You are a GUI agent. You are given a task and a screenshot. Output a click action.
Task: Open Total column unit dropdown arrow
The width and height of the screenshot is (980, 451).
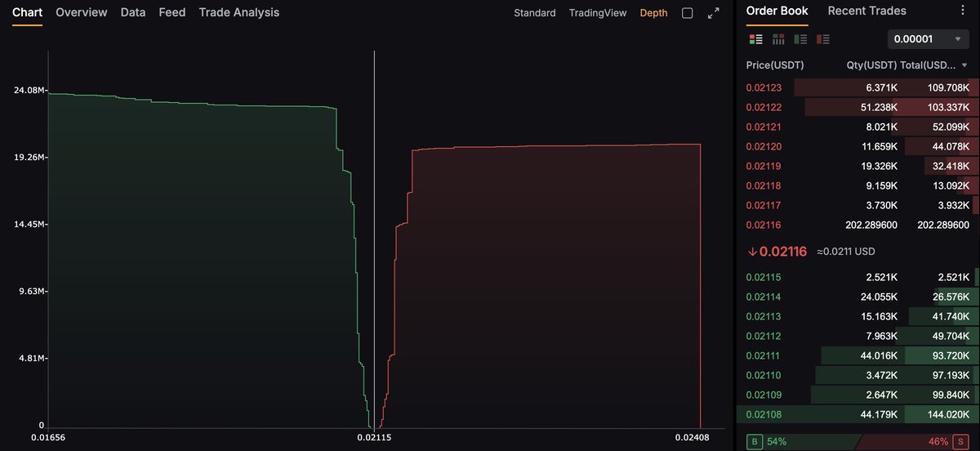pyautogui.click(x=964, y=65)
